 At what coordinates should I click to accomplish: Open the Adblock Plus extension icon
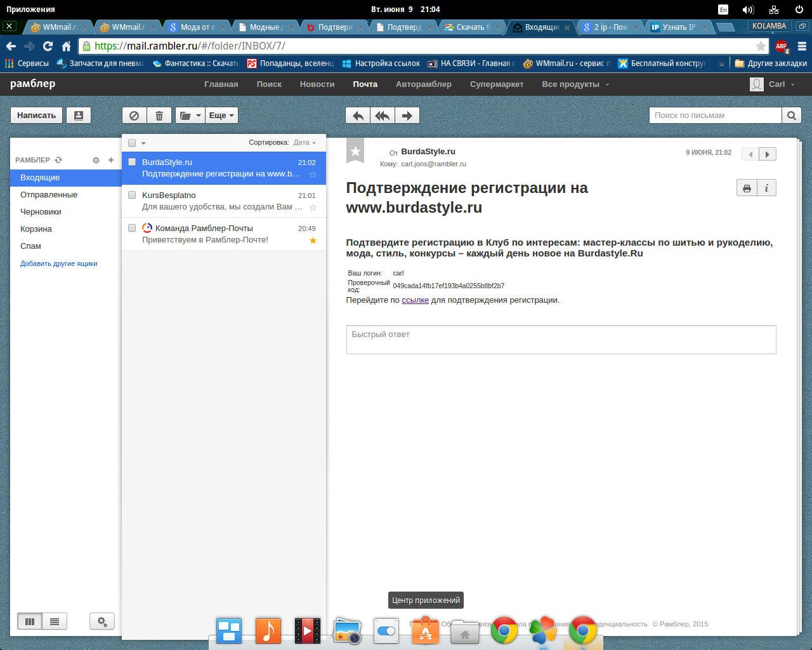click(x=782, y=46)
